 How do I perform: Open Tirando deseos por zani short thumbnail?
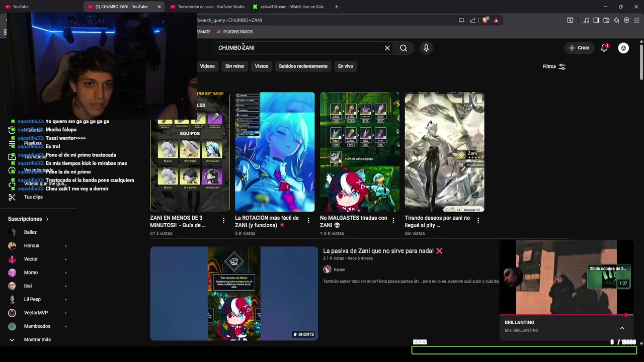[x=444, y=152]
